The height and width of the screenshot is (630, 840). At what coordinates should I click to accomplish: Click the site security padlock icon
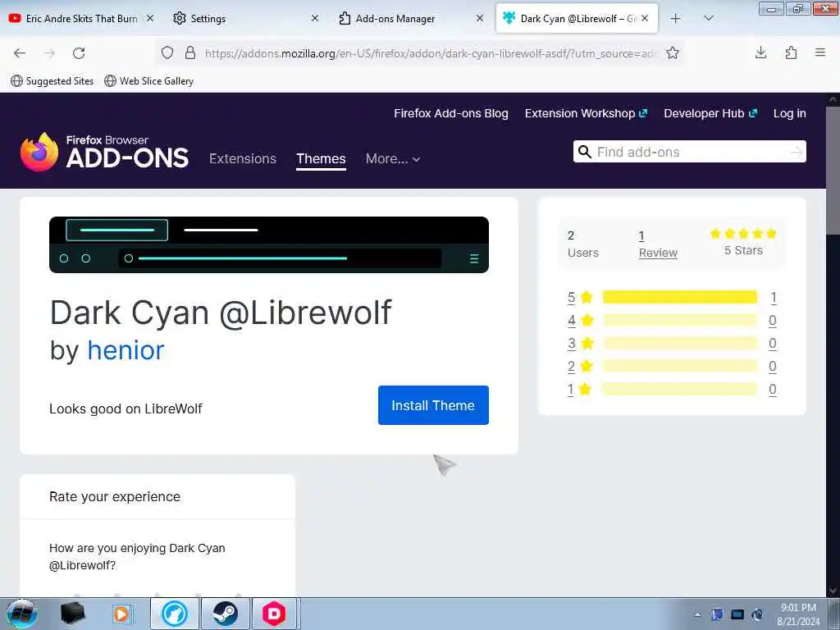190,52
